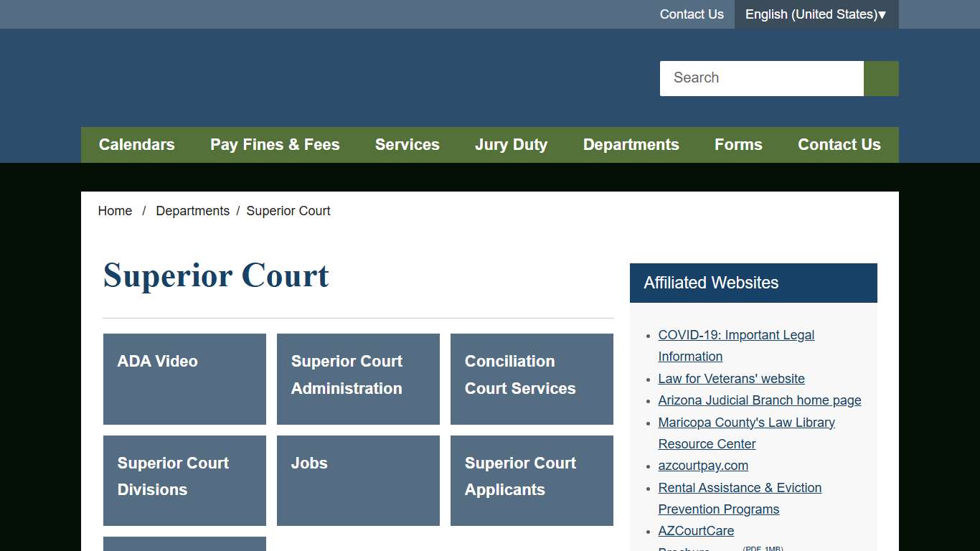Open Departments breadcrumb link

pyautogui.click(x=192, y=210)
